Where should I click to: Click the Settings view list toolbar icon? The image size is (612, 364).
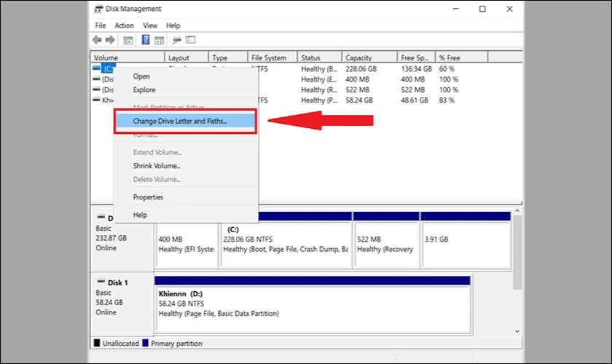190,40
